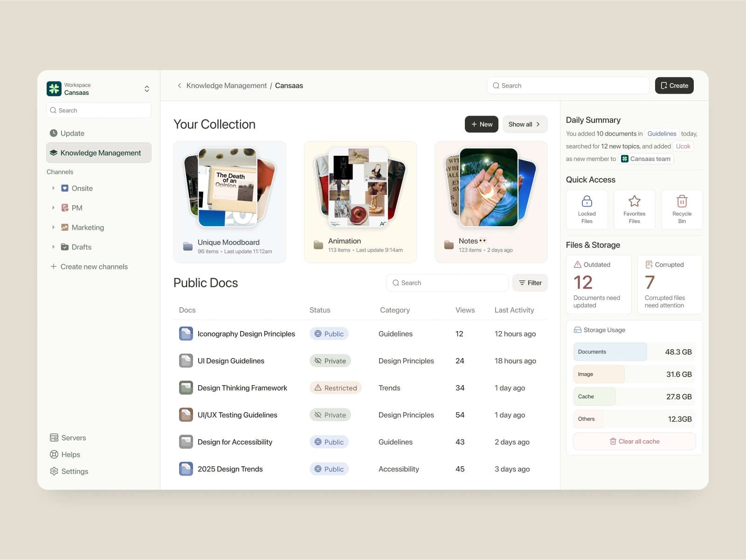
Task: Open the Update menu item
Action: pos(67,133)
